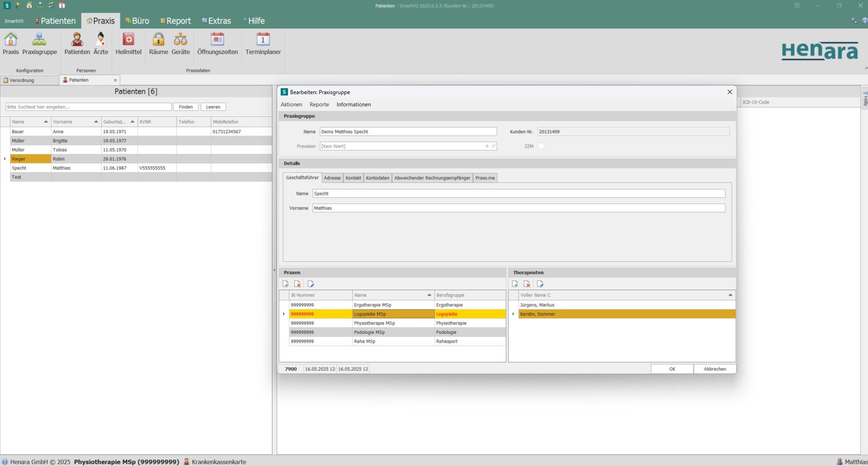Open the Geräte configuration icon

click(181, 44)
